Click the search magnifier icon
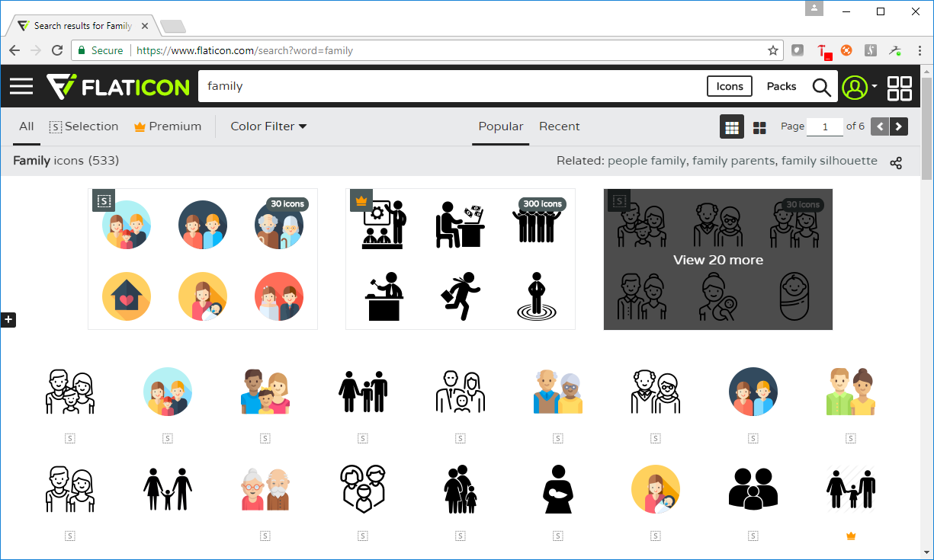934x560 pixels. [821, 87]
